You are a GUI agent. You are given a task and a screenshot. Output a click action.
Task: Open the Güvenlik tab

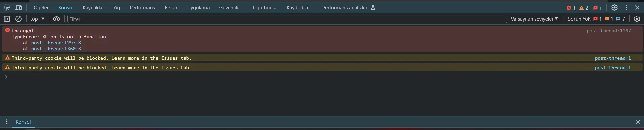(x=229, y=7)
